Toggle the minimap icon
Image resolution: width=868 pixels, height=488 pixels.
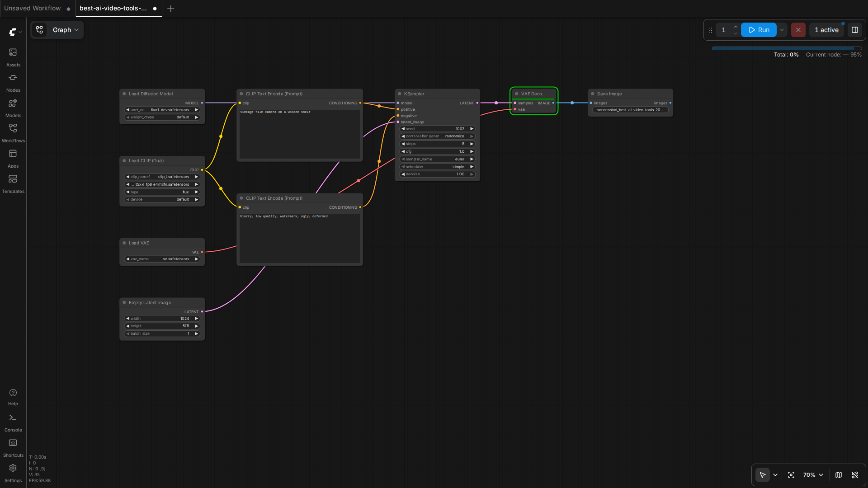[839, 475]
